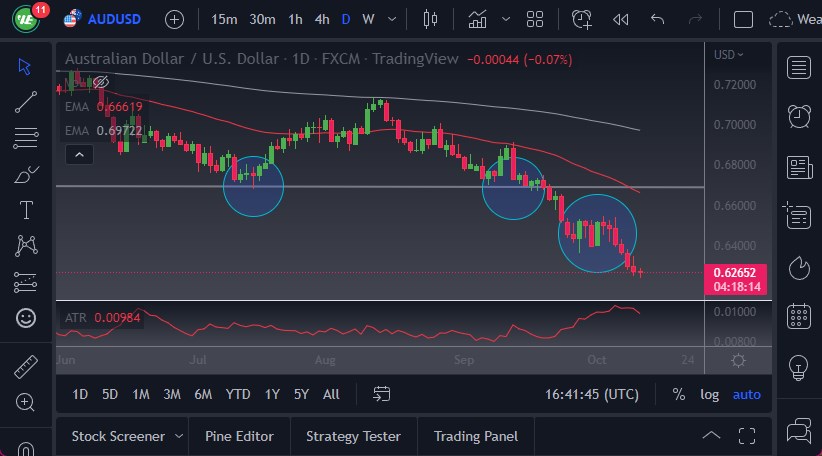Image resolution: width=822 pixels, height=456 pixels.
Task: Open the emoji icons tool
Action: (x=26, y=318)
